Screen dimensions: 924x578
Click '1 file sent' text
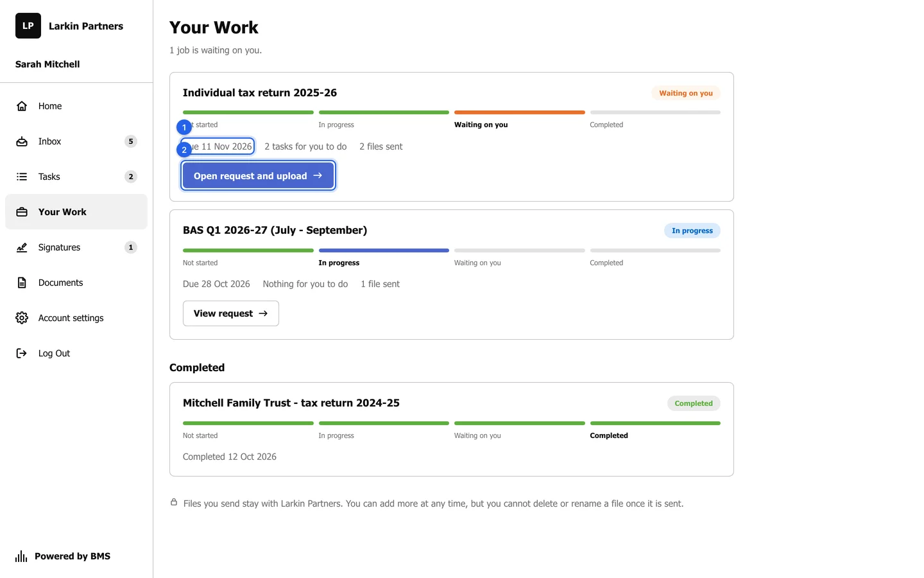(x=380, y=284)
